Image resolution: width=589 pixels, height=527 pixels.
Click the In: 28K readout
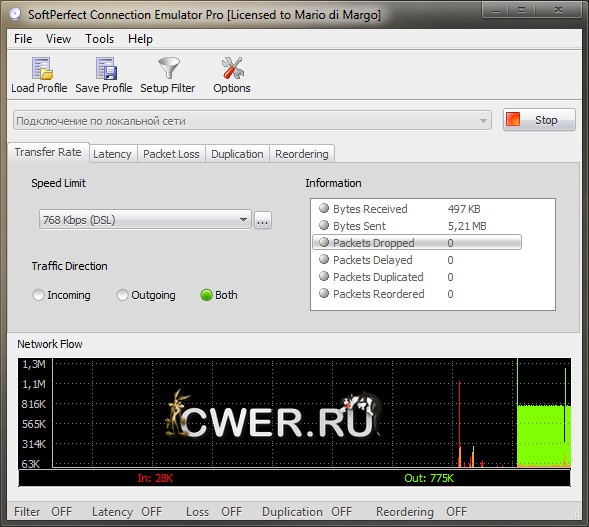(155, 478)
